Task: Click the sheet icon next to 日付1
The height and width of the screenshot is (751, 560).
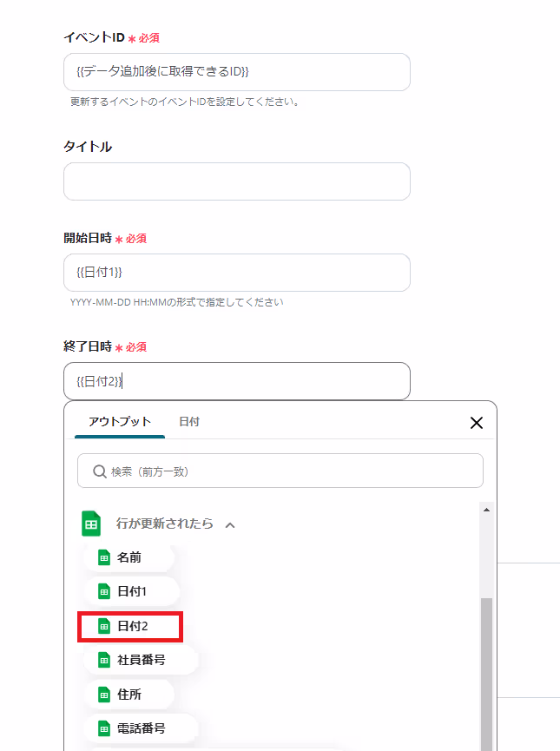Action: point(104,591)
